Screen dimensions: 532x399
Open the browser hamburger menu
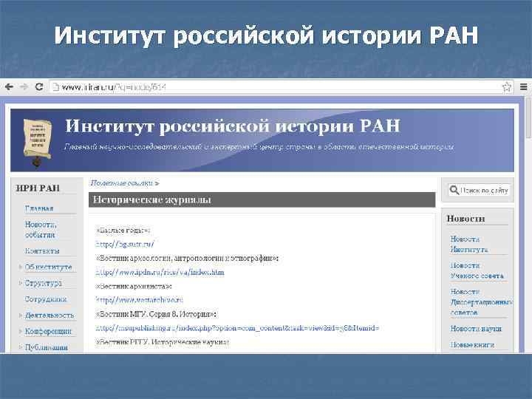[x=524, y=87]
